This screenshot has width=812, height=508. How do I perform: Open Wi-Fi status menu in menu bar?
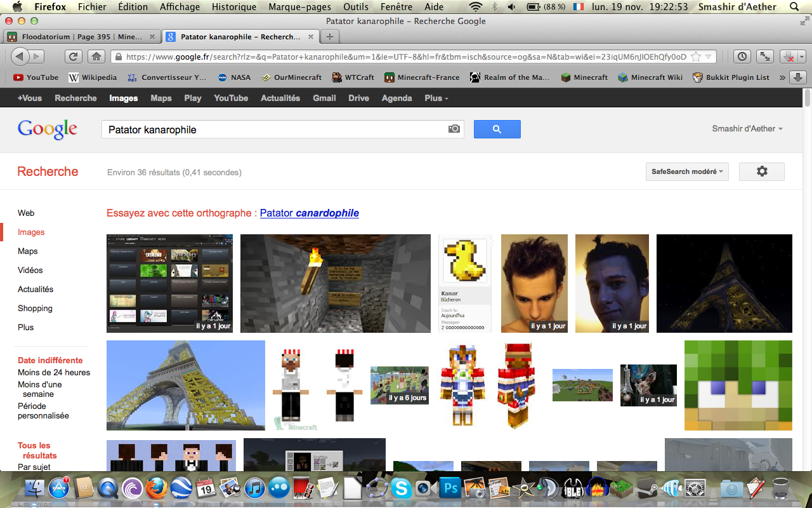click(475, 7)
